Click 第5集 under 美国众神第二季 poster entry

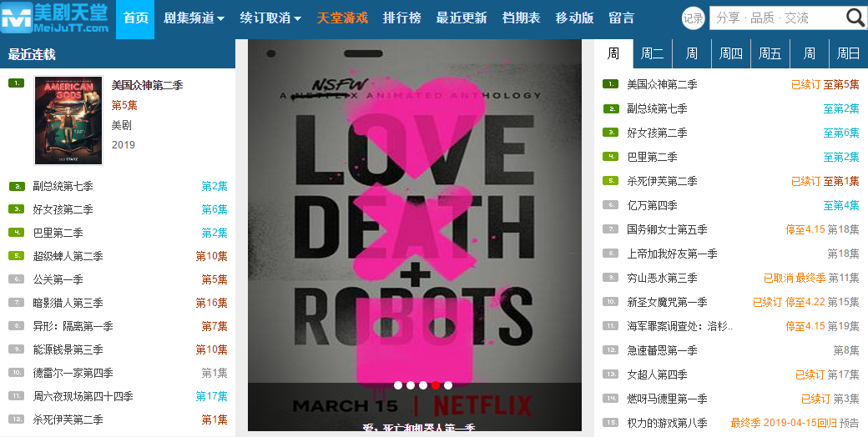[x=124, y=105]
